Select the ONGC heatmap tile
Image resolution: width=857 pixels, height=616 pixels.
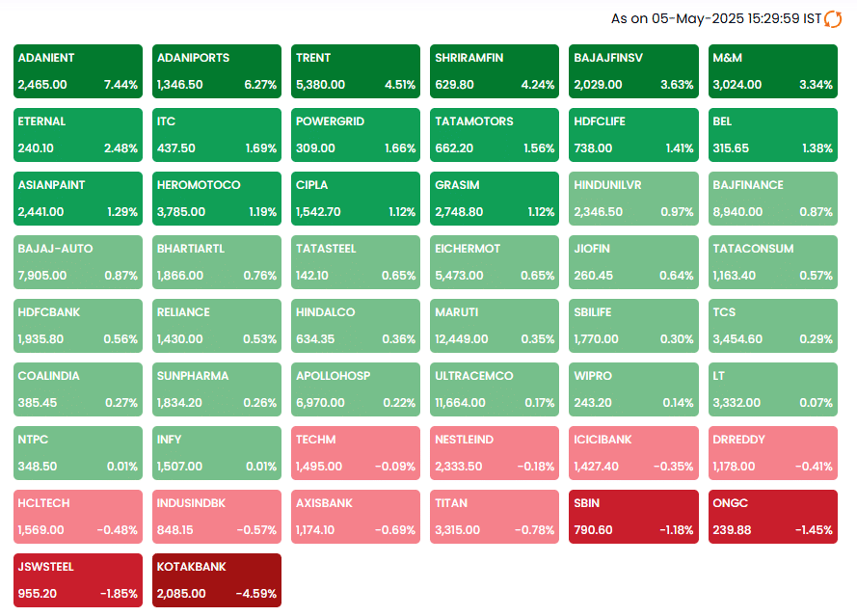pyautogui.click(x=772, y=517)
